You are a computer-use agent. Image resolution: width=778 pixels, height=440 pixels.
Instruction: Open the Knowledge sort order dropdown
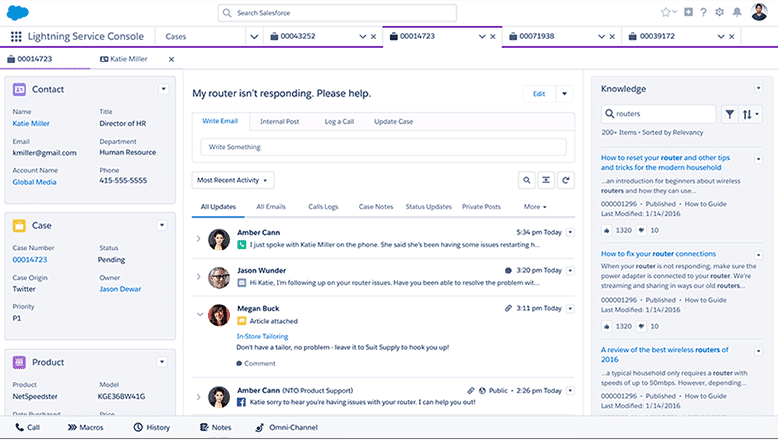click(x=751, y=115)
